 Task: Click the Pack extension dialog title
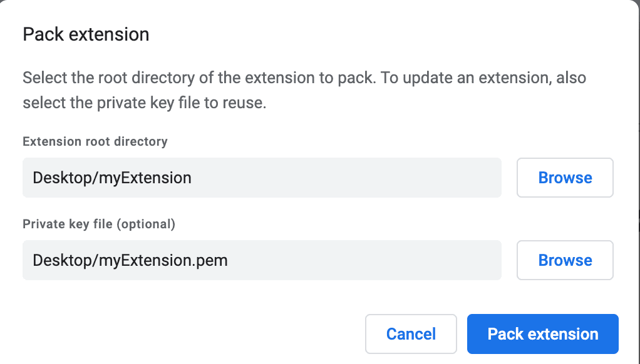click(x=85, y=34)
